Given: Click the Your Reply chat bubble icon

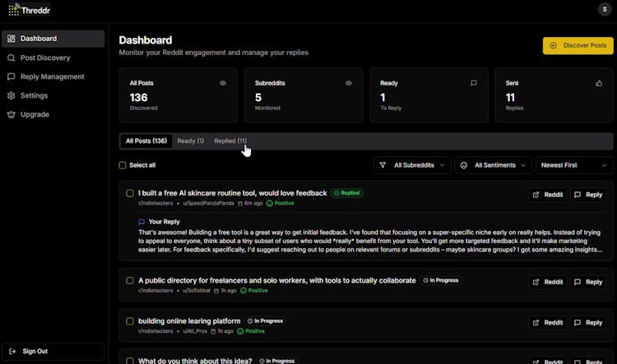Looking at the screenshot, I should coord(141,222).
